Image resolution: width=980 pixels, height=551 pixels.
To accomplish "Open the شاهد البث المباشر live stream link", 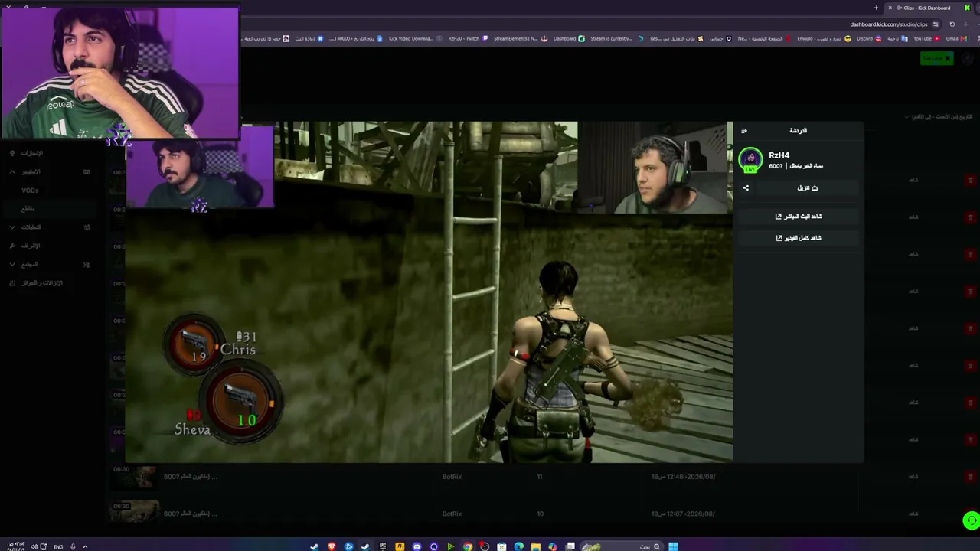I will (799, 217).
